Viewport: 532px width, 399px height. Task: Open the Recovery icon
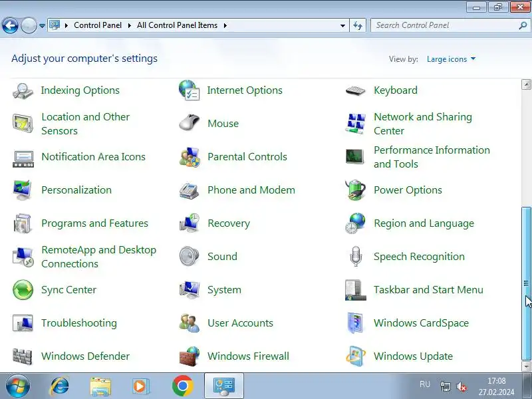[189, 223]
